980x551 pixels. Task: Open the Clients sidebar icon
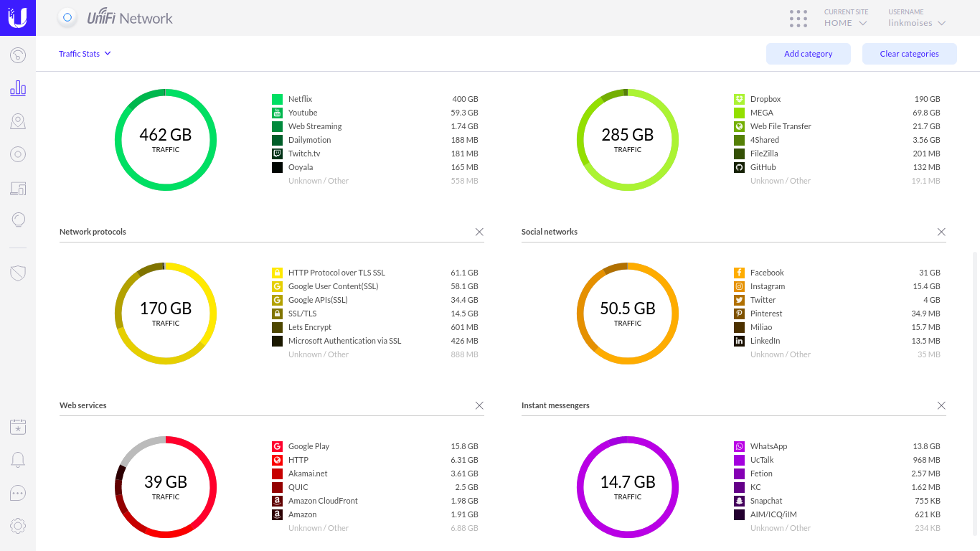click(18, 188)
